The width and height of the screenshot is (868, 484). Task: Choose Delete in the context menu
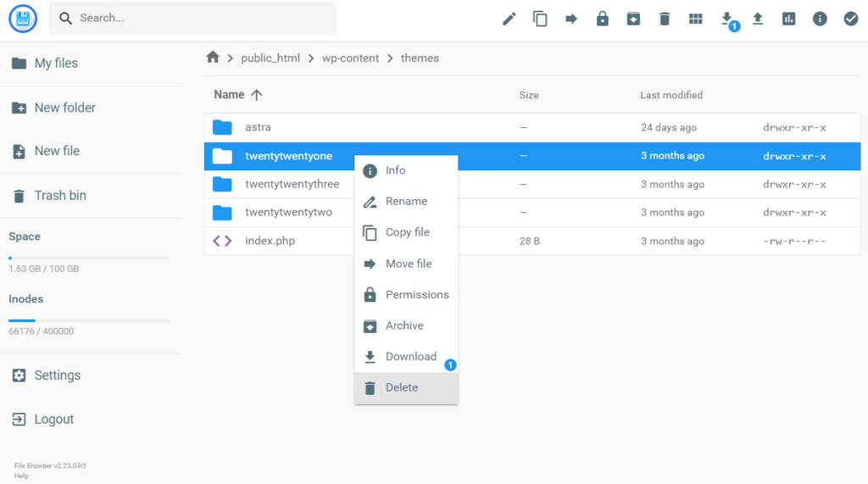point(406,387)
